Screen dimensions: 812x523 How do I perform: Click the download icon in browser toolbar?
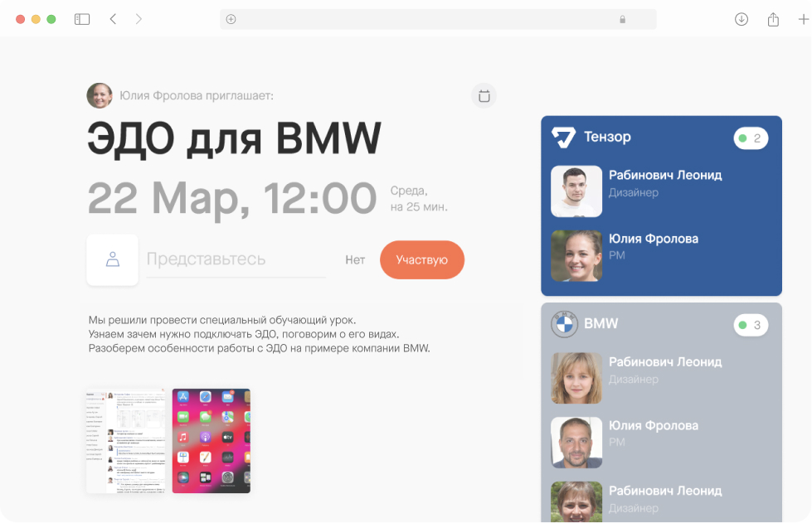(x=741, y=18)
